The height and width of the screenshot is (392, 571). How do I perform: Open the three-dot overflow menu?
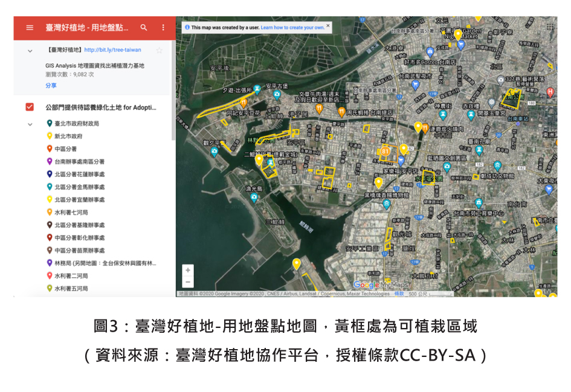tap(161, 27)
